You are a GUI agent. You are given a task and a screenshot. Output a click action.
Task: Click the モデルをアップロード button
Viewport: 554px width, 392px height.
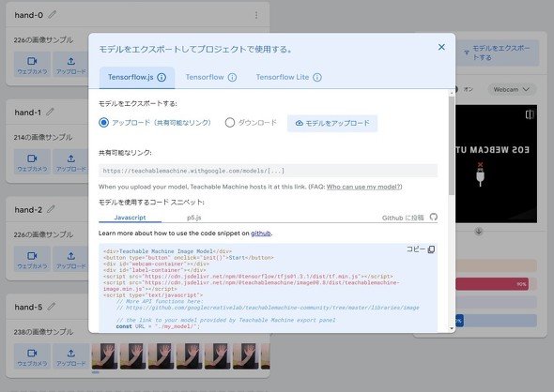332,123
